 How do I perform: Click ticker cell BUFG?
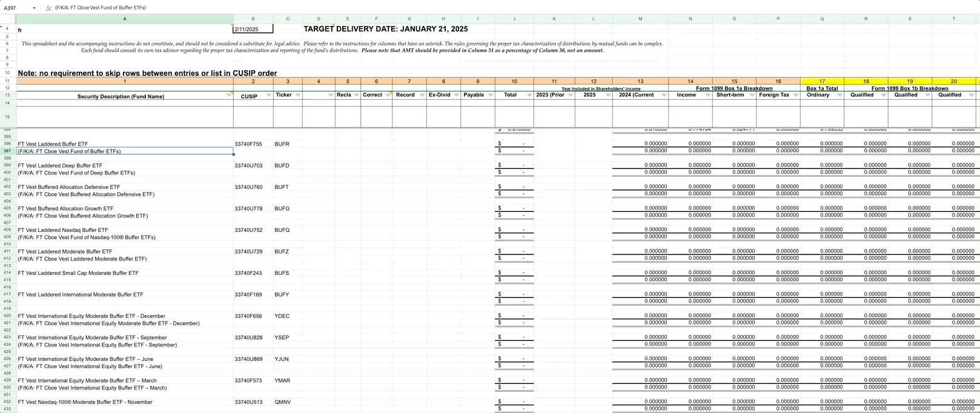[288, 208]
